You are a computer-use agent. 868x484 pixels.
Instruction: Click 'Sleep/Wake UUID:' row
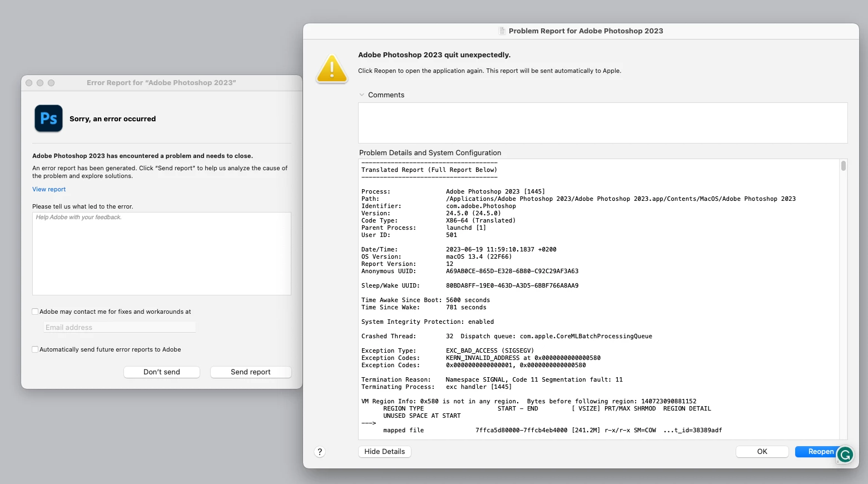tap(470, 286)
